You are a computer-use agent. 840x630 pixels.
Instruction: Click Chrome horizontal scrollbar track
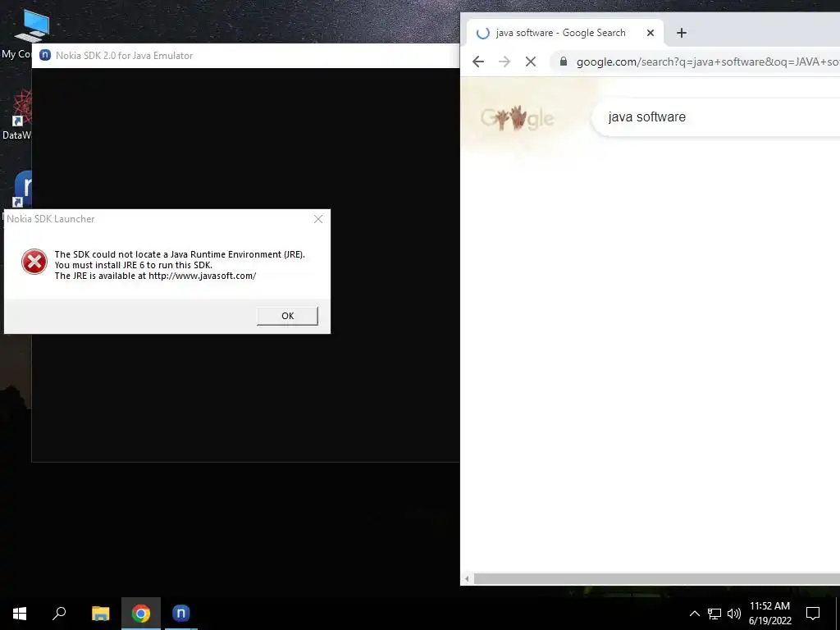pyautogui.click(x=656, y=578)
